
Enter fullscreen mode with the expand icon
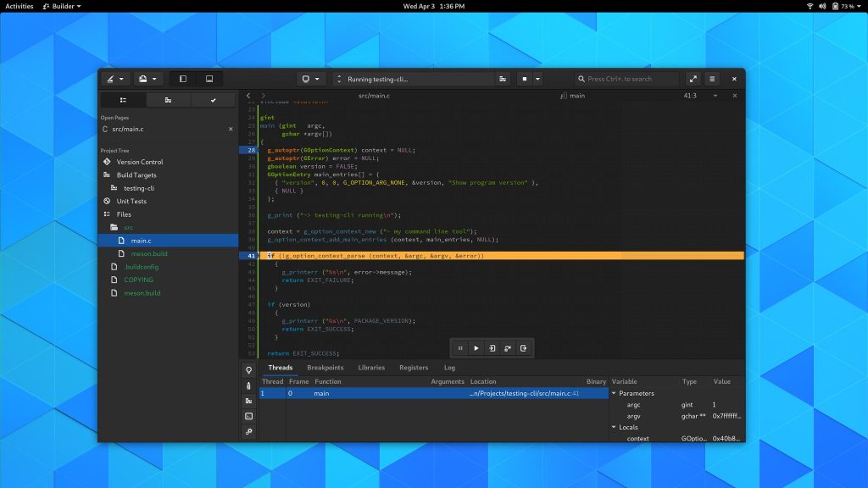point(693,79)
